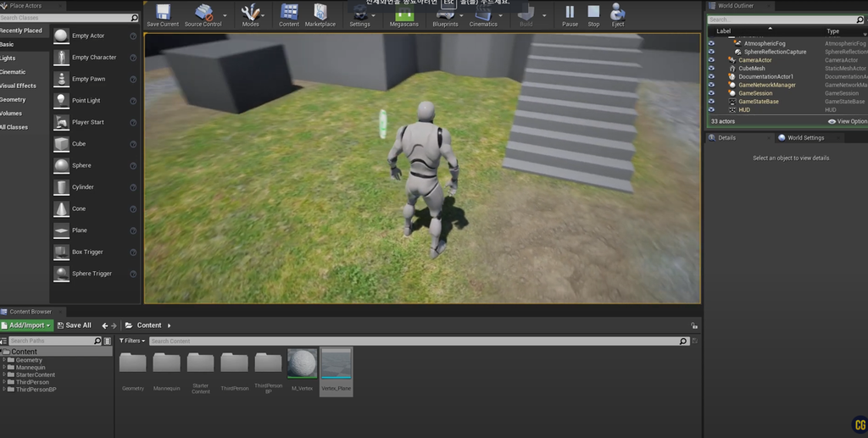
Task: Open Modes dropdown arrow
Action: point(264,15)
